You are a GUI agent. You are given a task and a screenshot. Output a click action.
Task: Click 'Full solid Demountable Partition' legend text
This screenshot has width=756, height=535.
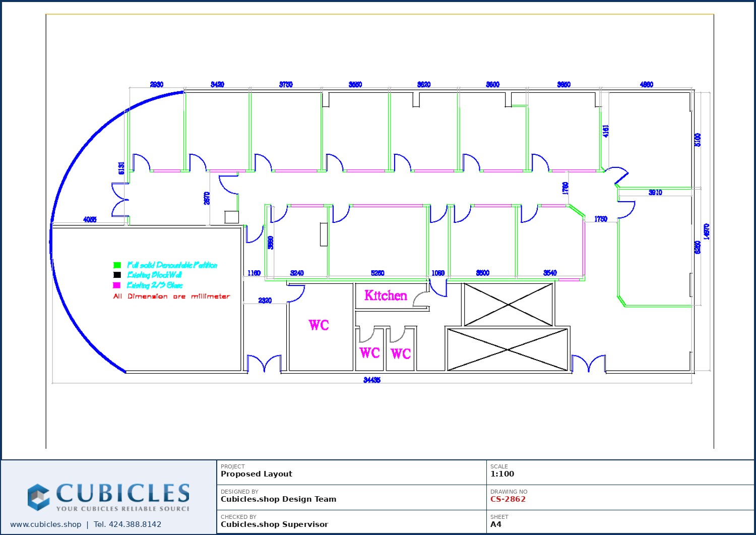coord(172,265)
